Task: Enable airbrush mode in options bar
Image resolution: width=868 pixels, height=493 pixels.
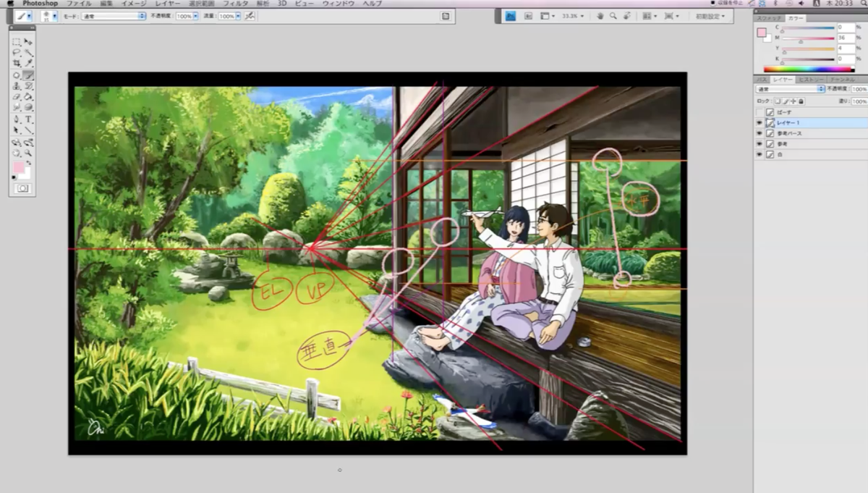Action: click(250, 16)
